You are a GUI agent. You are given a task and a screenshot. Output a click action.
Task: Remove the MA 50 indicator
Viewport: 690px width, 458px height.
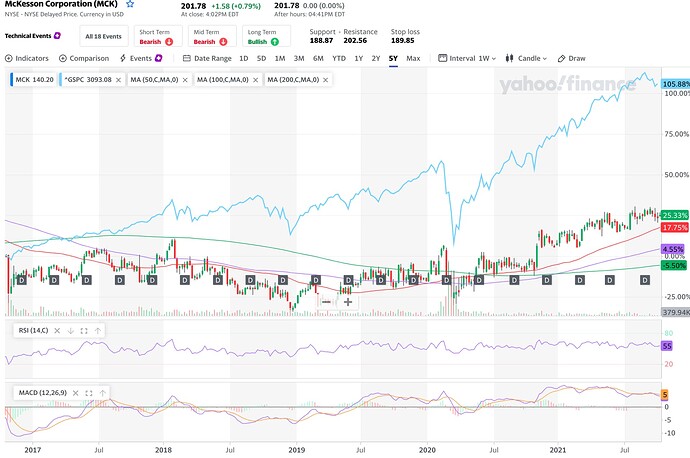185,80
